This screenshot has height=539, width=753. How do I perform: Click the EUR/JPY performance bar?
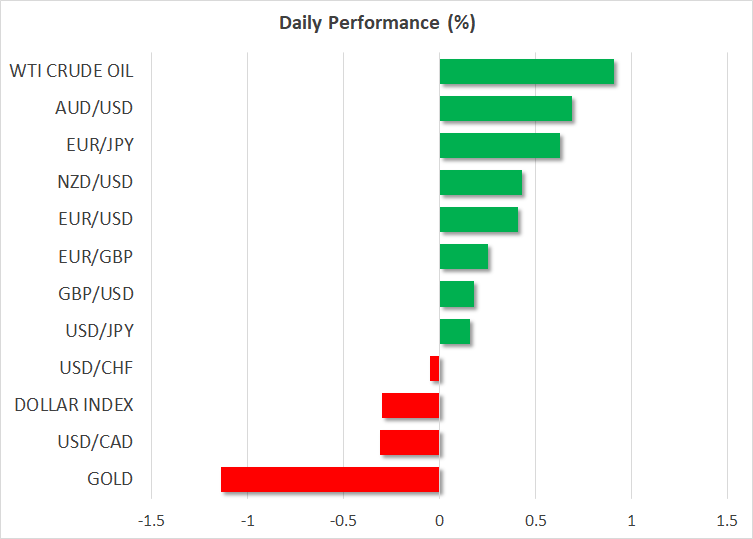click(499, 146)
